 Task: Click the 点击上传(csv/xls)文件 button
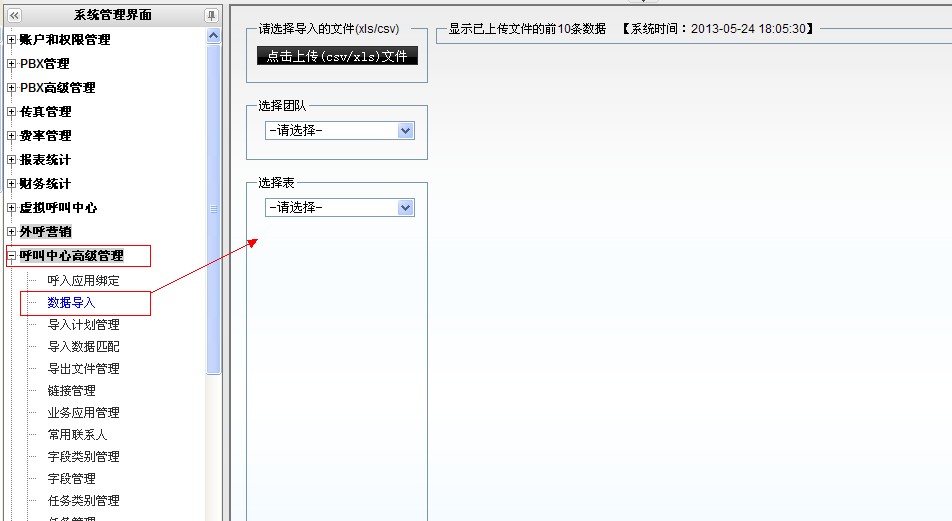[x=337, y=56]
